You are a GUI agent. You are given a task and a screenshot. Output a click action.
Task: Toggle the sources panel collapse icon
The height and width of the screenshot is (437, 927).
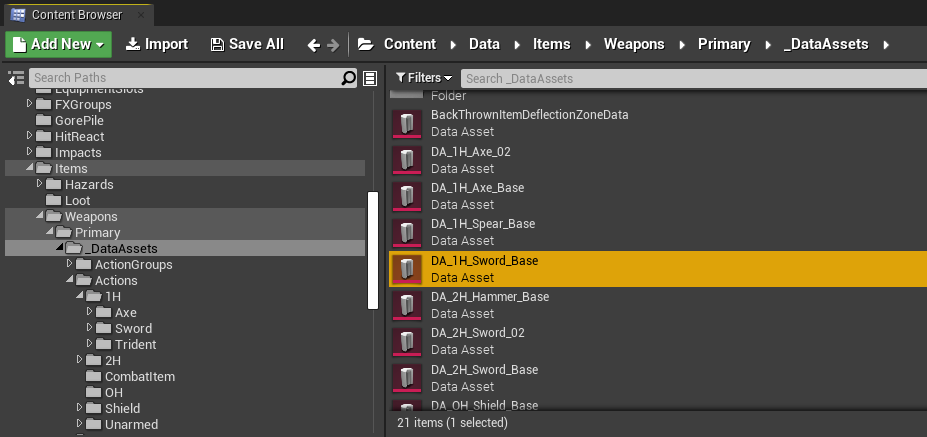15,78
